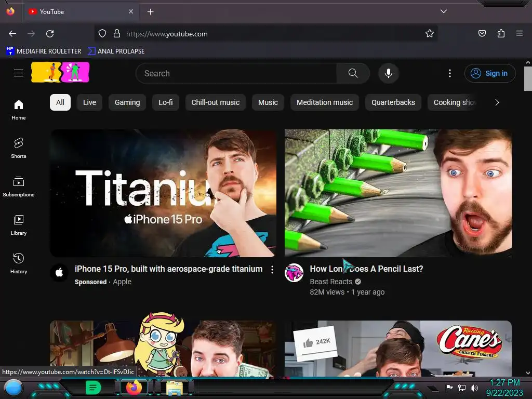This screenshot has width=532, height=399.
Task: Open the Raising Cane's video thumbnail
Action: point(398,349)
